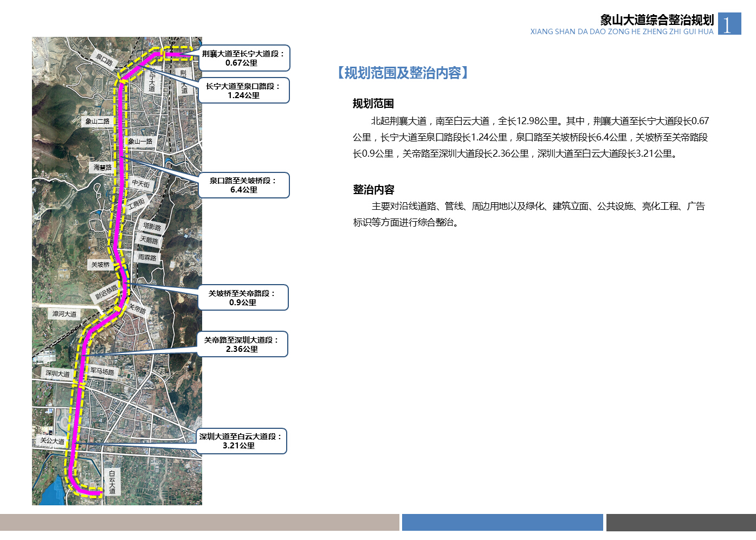Click the 海慧路 road label
This screenshot has height=540, width=756.
[x=102, y=168]
